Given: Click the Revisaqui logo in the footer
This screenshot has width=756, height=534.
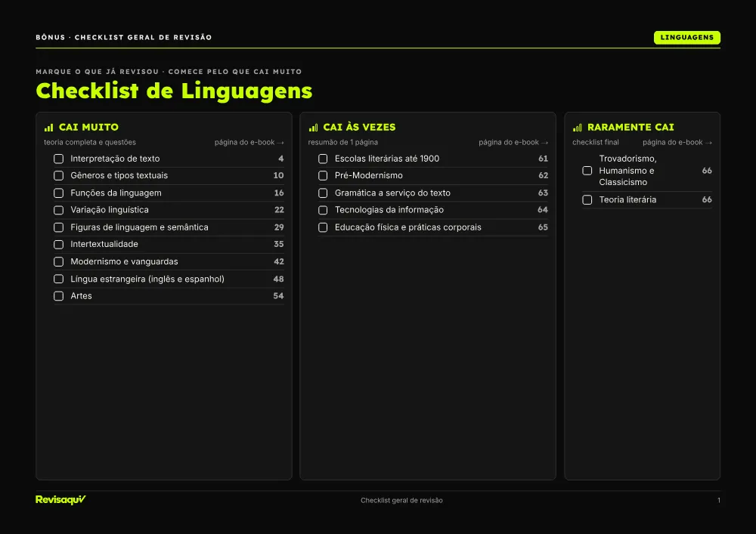Looking at the screenshot, I should 60,500.
